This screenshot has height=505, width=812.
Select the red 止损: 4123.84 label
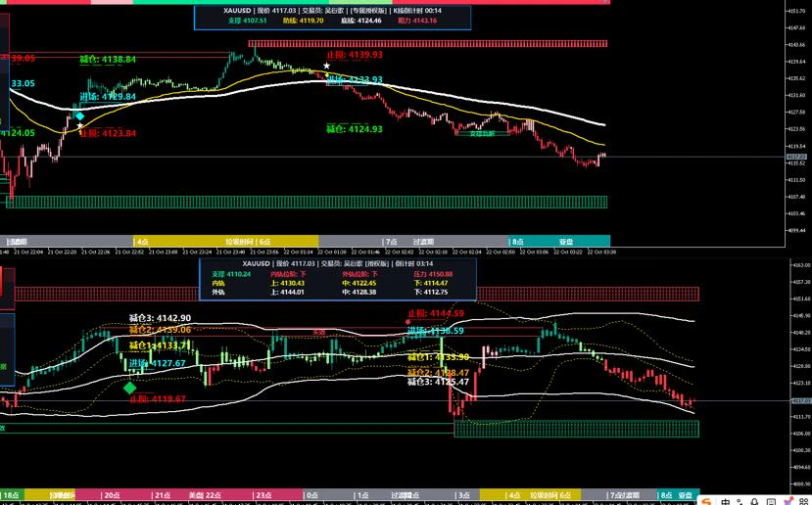[x=108, y=133]
